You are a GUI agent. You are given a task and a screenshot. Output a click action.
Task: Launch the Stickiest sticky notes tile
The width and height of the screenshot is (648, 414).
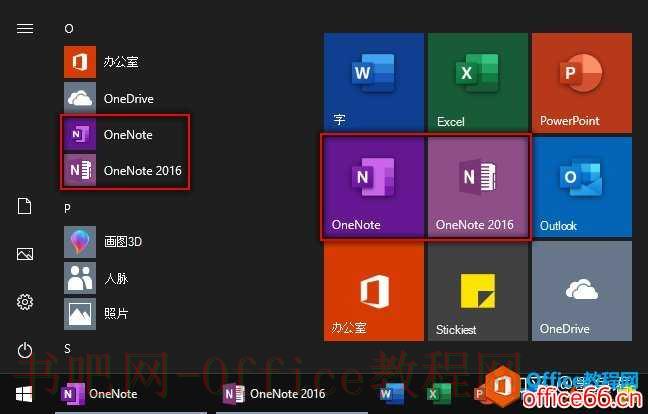tap(478, 291)
